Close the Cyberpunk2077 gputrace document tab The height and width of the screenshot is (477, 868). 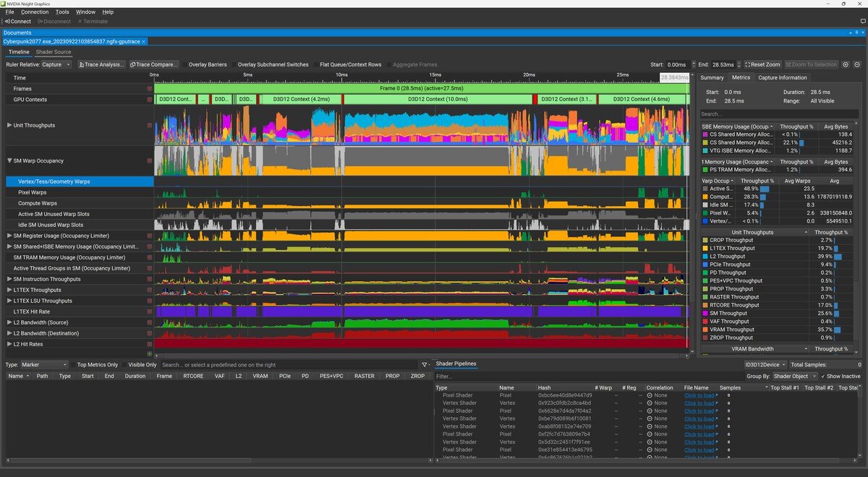pyautogui.click(x=144, y=42)
